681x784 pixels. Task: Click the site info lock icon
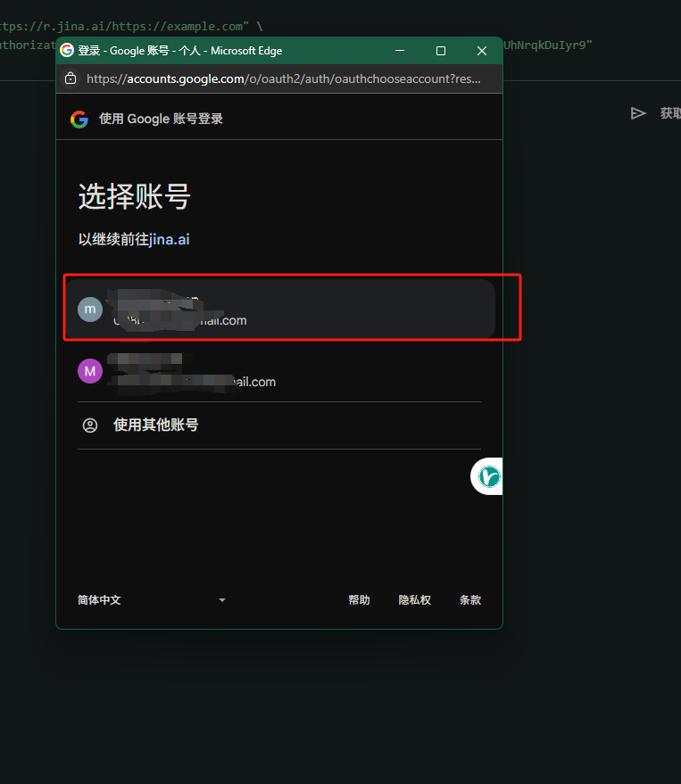point(71,78)
